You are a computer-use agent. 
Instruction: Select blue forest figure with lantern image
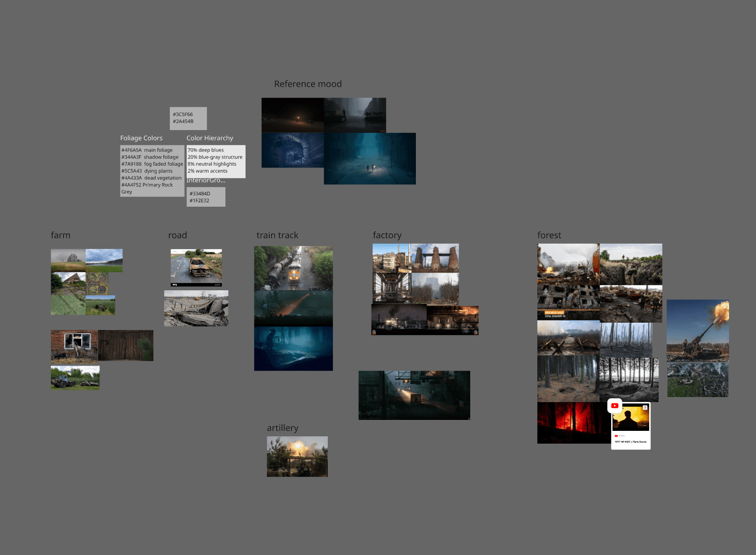294,348
